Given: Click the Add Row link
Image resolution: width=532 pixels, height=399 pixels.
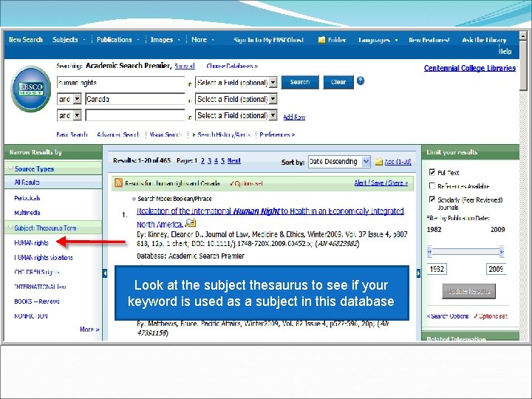Looking at the screenshot, I should pyautogui.click(x=294, y=117).
